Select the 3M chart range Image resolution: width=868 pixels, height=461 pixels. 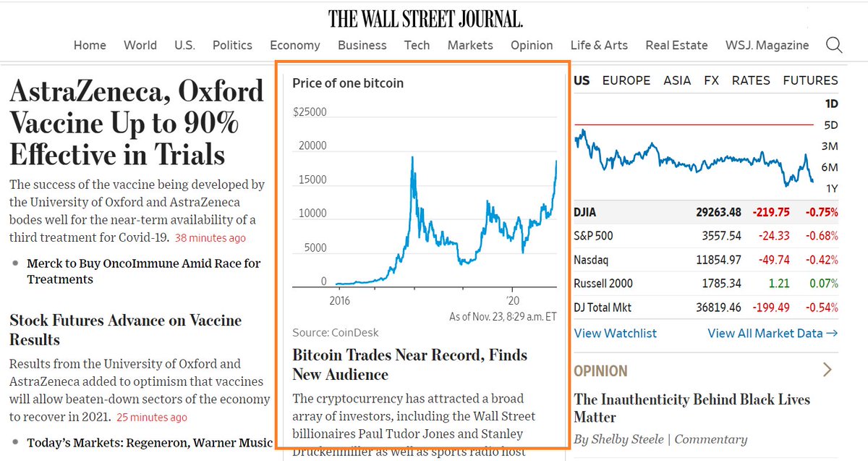(830, 146)
